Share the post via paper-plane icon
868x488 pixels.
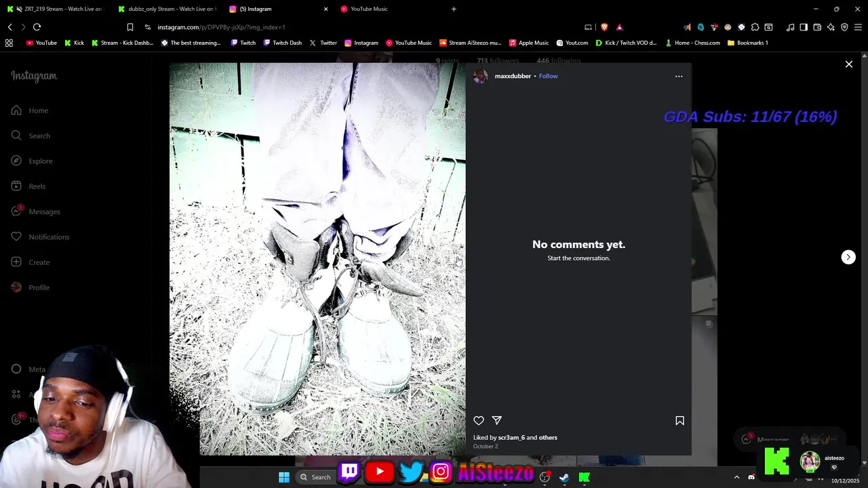click(496, 421)
